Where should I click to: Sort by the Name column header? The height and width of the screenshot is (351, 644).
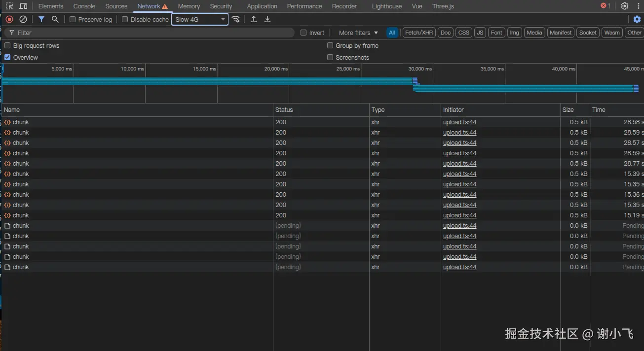point(137,109)
